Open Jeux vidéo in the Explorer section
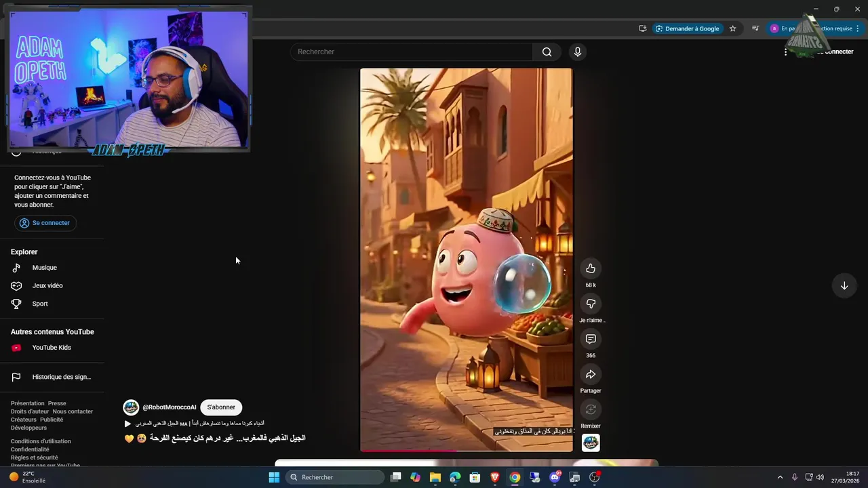Screen dimensions: 868x488 [x=47, y=285]
